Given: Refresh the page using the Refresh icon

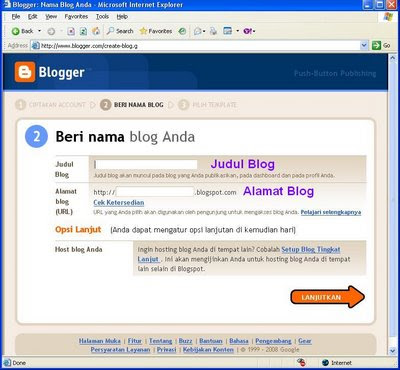Looking at the screenshot, I should pos(83,31).
